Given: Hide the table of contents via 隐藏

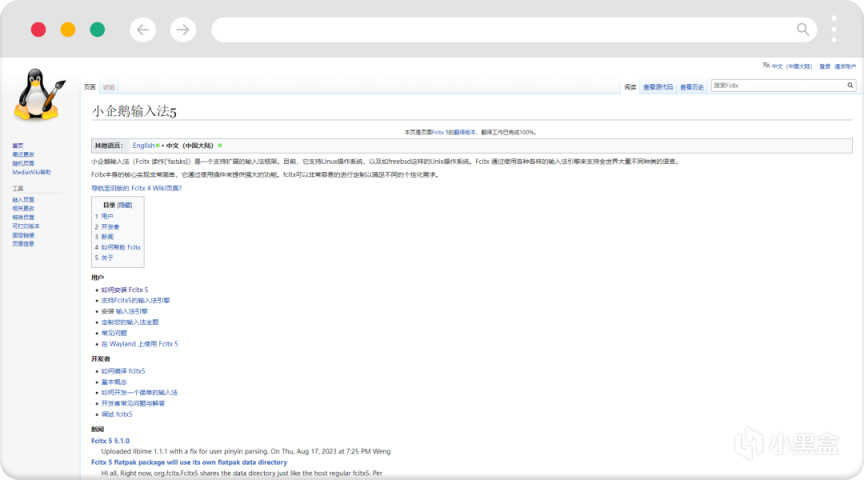Looking at the screenshot, I should click(x=125, y=205).
